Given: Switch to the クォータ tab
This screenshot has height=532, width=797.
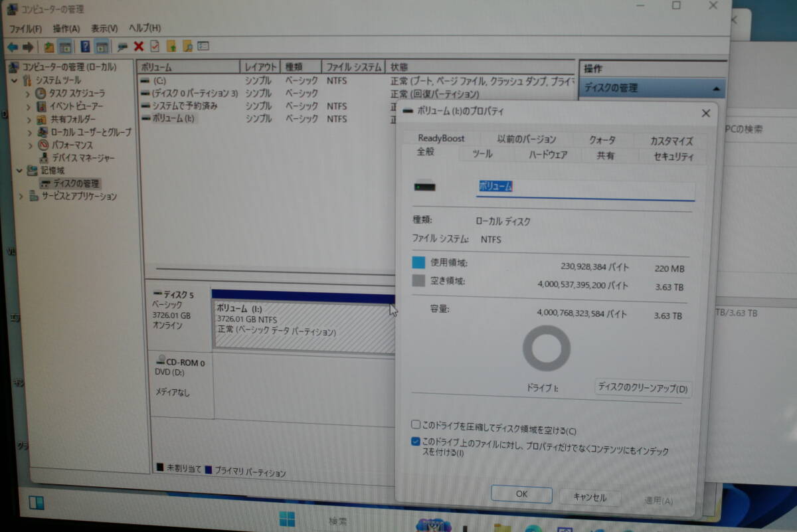Looking at the screenshot, I should click(602, 140).
